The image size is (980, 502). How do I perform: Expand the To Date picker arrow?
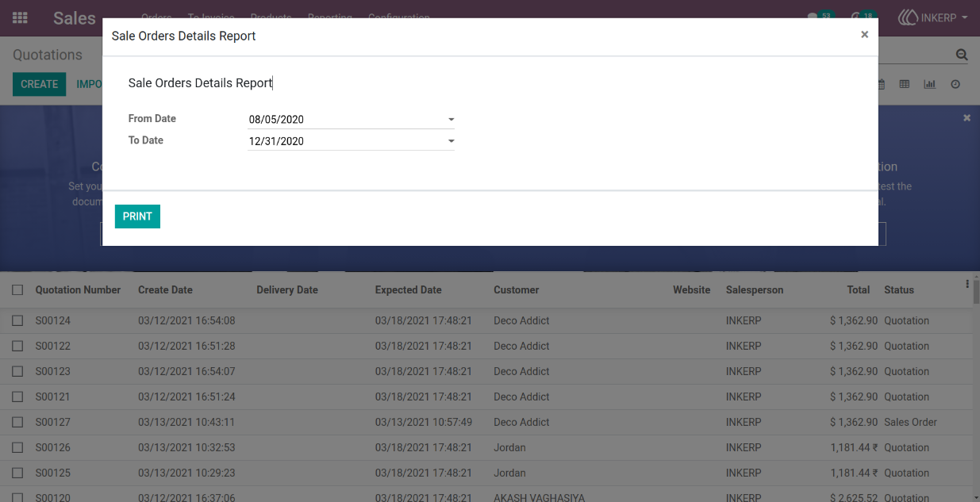[451, 141]
